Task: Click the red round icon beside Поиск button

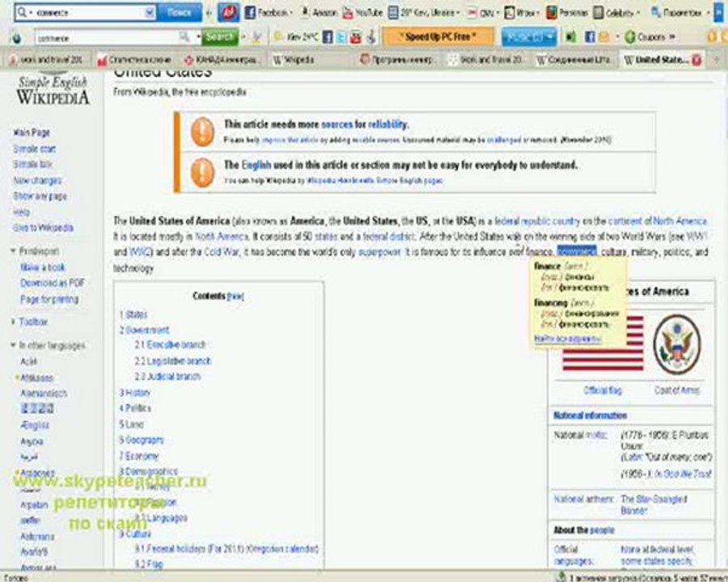Action: tap(228, 13)
